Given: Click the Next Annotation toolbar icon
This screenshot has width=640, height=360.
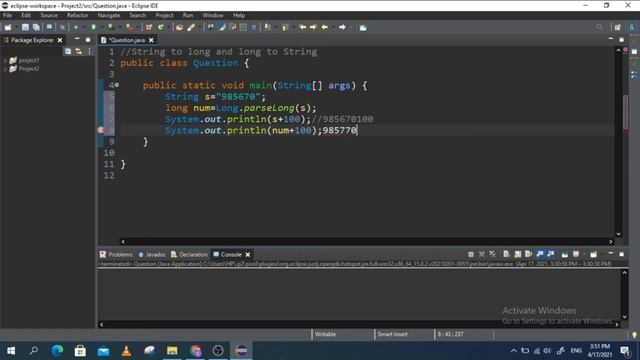Looking at the screenshot, I should tap(267, 27).
